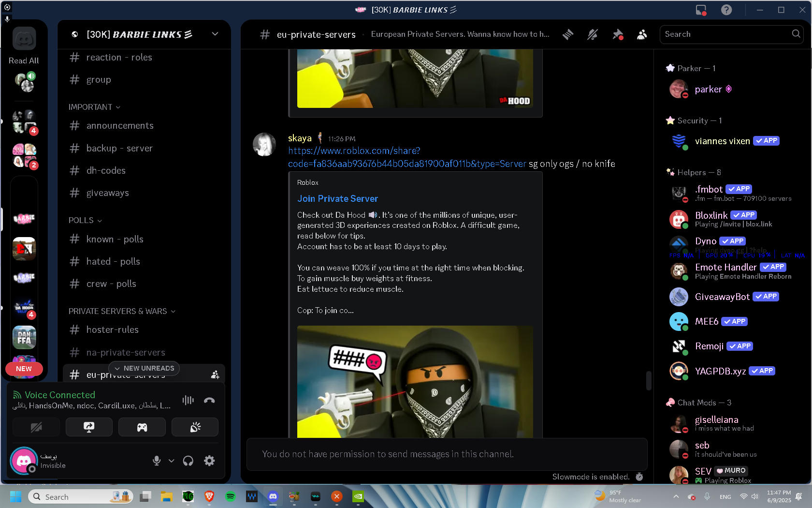Open Discord direct messages home icon
812x508 pixels.
24,39
